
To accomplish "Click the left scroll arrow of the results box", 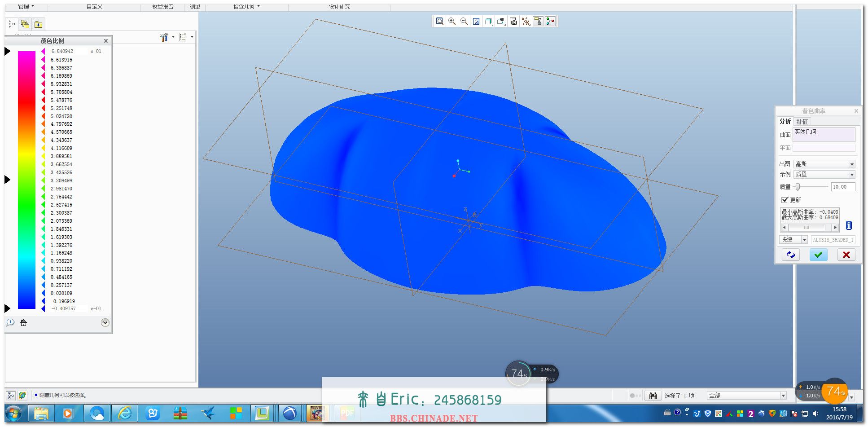I will pyautogui.click(x=784, y=228).
